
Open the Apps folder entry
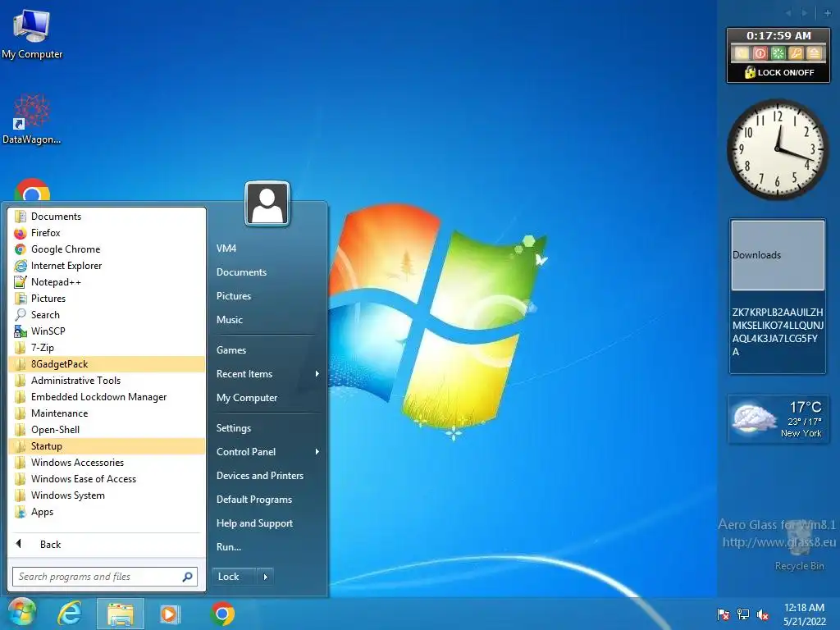coord(107,512)
